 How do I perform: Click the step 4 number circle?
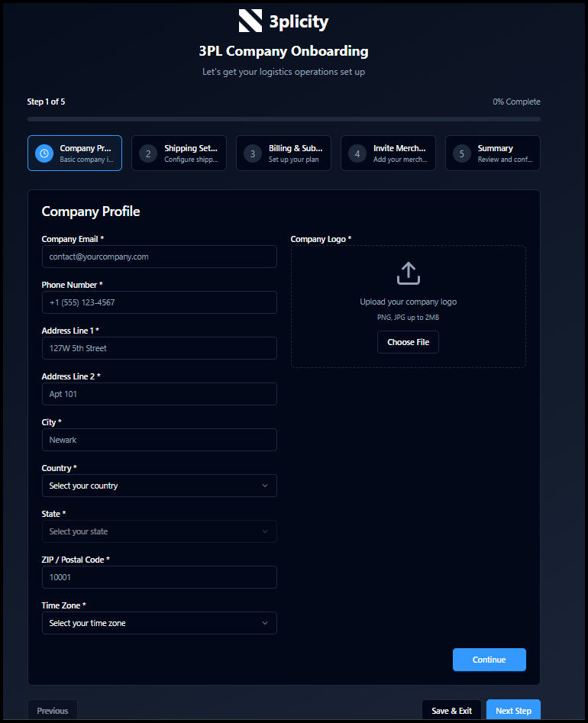357,153
